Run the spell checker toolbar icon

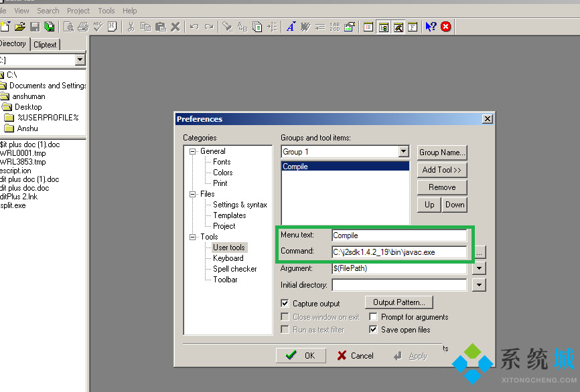pyautogui.click(x=97, y=27)
